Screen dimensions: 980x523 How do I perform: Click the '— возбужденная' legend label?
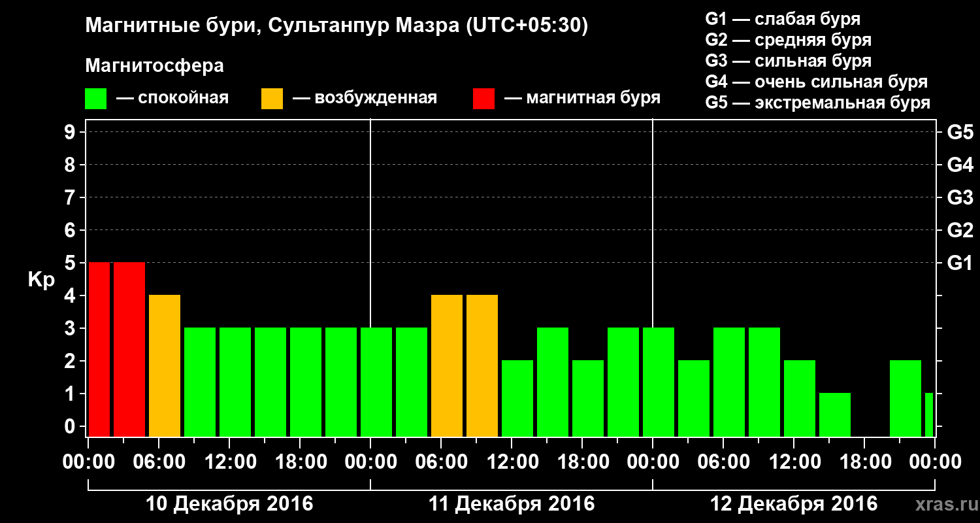(x=365, y=99)
